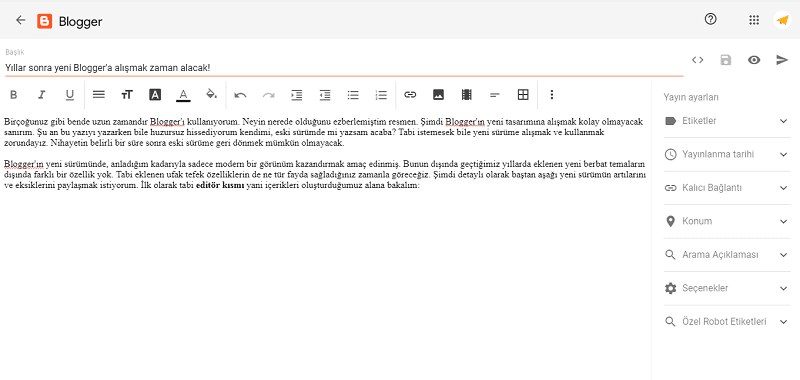Open more toolbar options (three dots)
This screenshot has height=380, width=800.
tap(552, 95)
